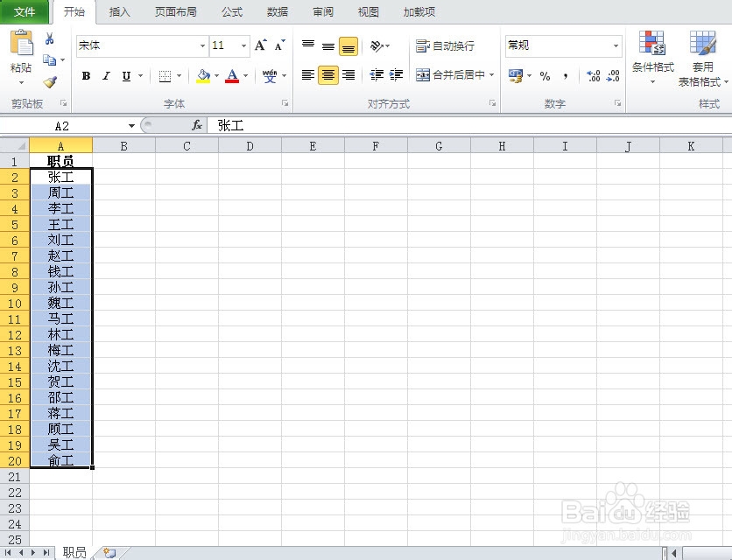Apply the red font color A
This screenshot has height=560, width=732.
[x=232, y=75]
